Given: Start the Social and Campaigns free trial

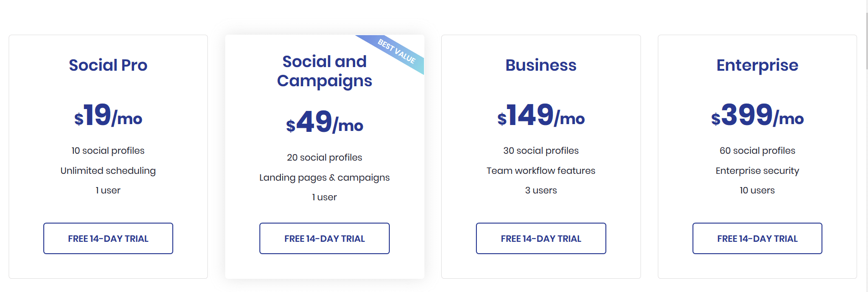Looking at the screenshot, I should pyautogui.click(x=325, y=238).
